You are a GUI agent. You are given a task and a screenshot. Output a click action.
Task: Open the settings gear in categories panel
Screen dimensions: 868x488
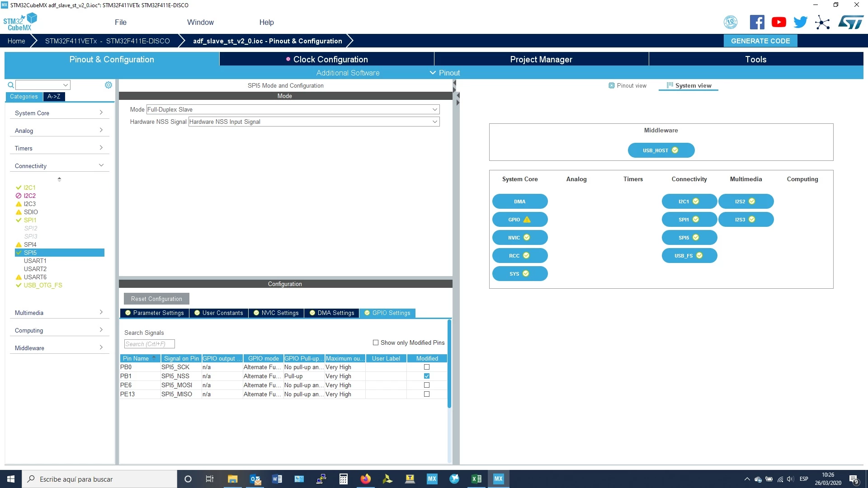pos(108,85)
